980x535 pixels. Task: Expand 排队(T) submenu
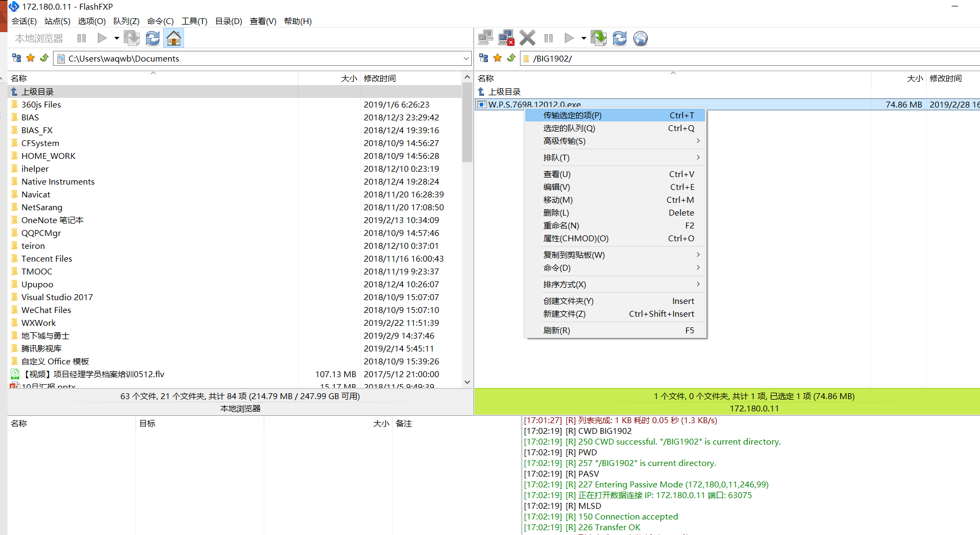(615, 157)
